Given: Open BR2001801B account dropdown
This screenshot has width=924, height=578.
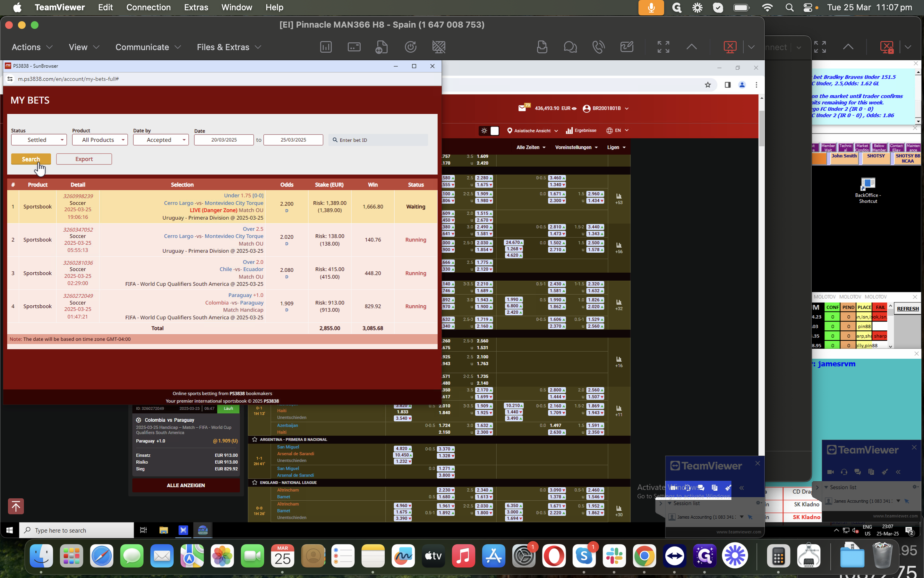Looking at the screenshot, I should tap(605, 109).
